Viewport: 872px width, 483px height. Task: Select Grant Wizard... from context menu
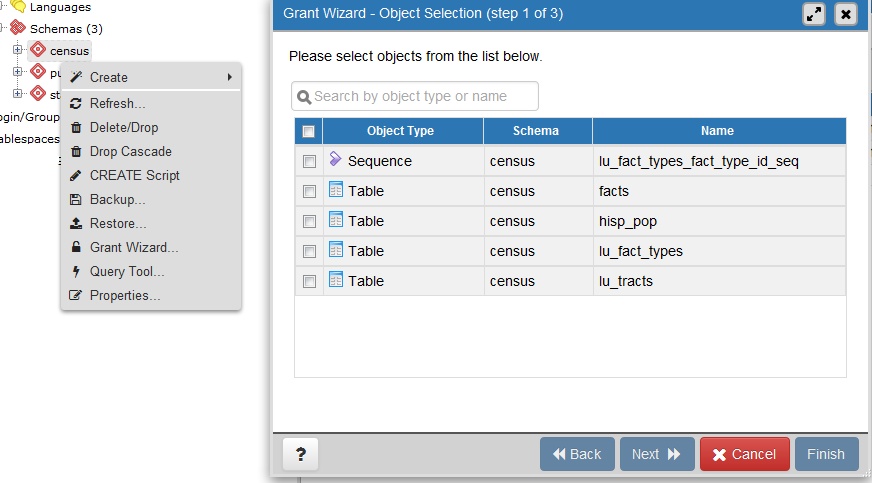pyautogui.click(x=134, y=247)
